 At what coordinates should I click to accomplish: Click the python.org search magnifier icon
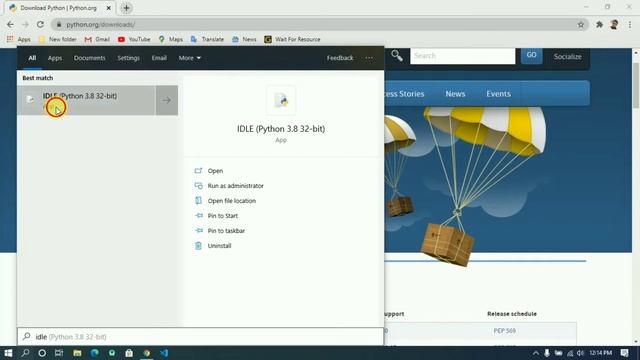396,55
